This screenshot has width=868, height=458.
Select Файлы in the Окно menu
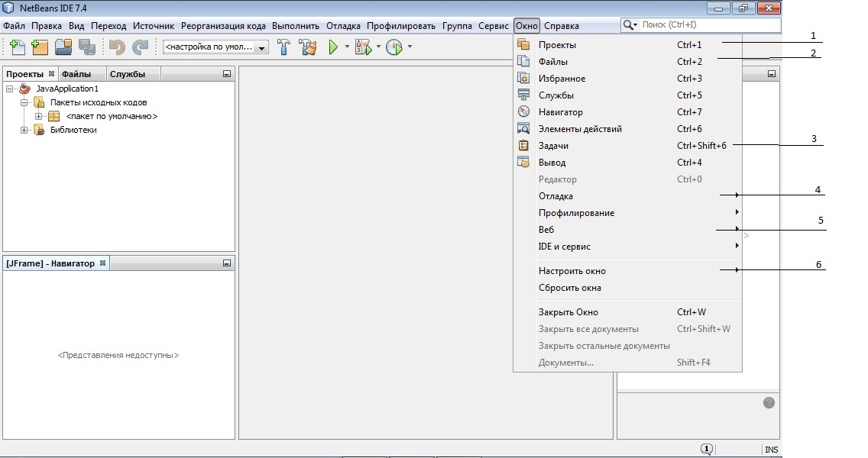(x=628, y=61)
